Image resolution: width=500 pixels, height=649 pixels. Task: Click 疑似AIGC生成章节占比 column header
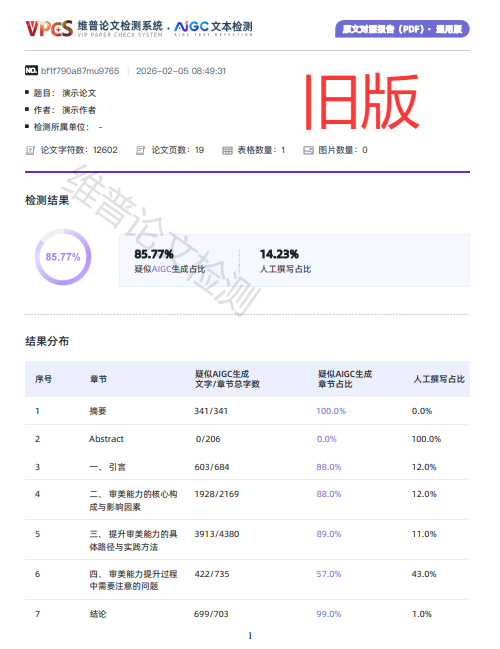(x=345, y=379)
